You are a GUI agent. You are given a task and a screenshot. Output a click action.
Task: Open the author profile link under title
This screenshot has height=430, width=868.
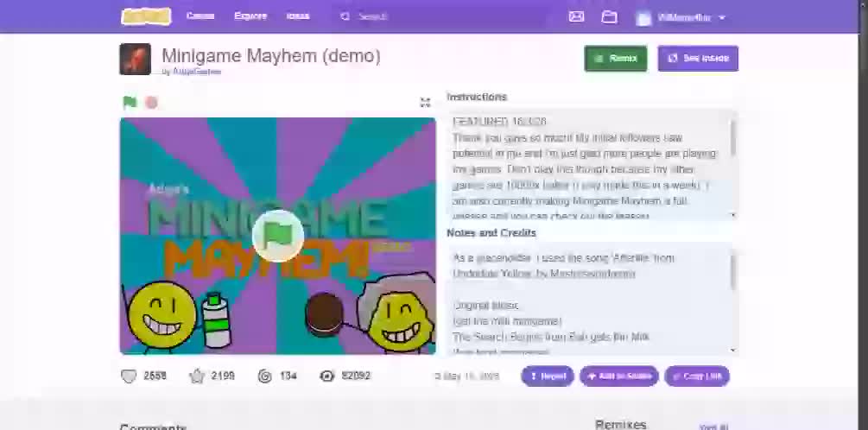195,72
